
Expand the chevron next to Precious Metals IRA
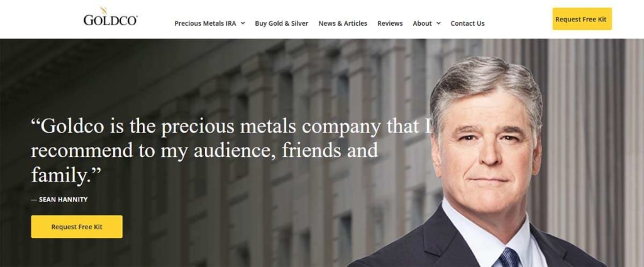pyautogui.click(x=243, y=23)
